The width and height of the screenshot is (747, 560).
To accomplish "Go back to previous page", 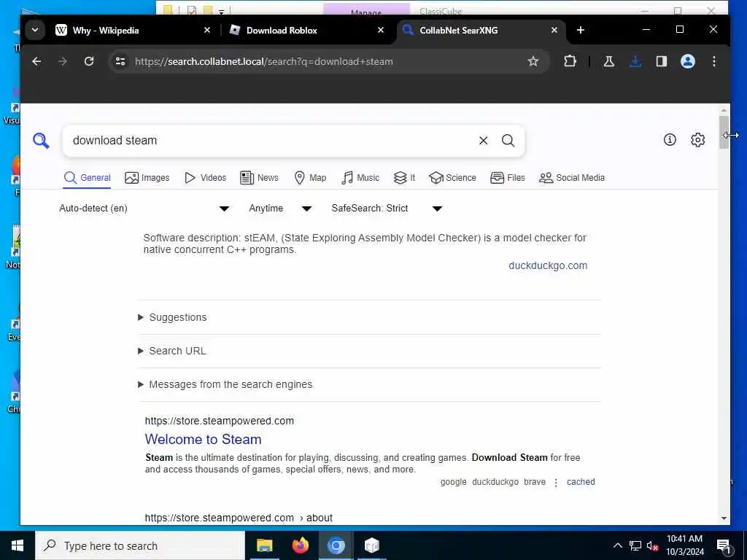I will [36, 61].
